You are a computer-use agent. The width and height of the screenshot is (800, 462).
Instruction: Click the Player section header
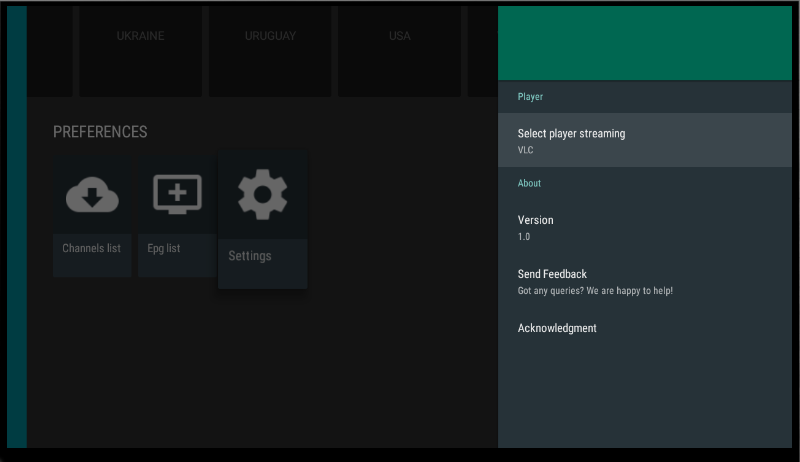pos(530,97)
